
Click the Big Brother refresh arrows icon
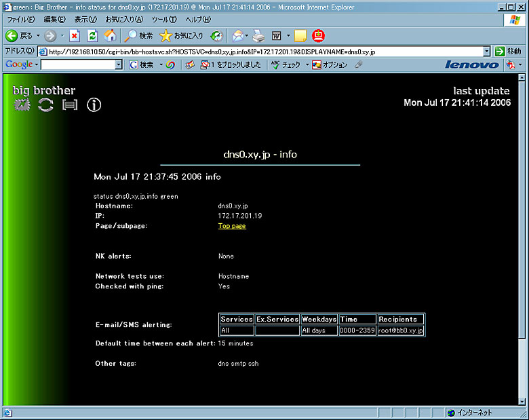click(45, 104)
